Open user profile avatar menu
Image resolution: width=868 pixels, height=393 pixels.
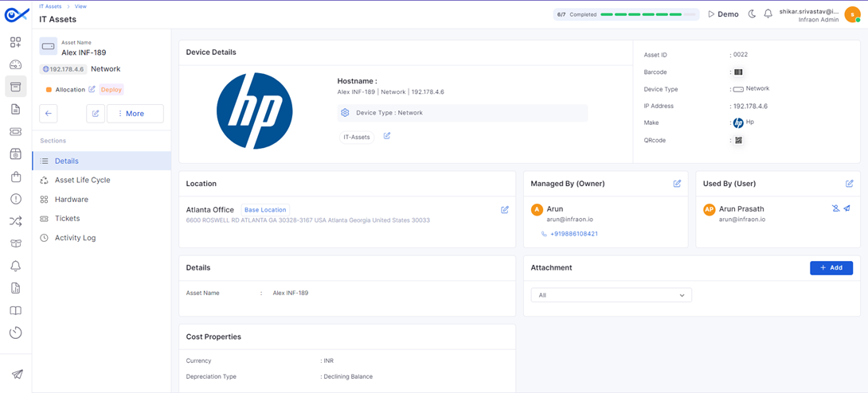(852, 14)
